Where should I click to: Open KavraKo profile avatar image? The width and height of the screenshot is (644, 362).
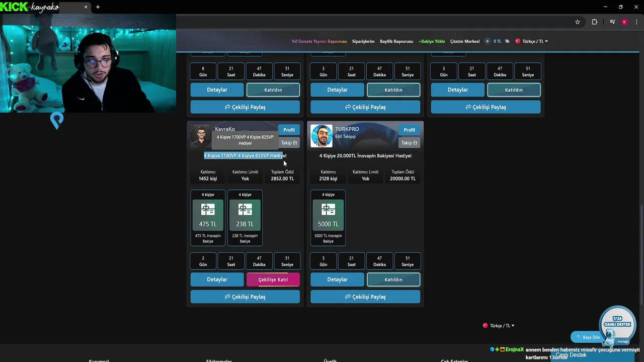201,136
